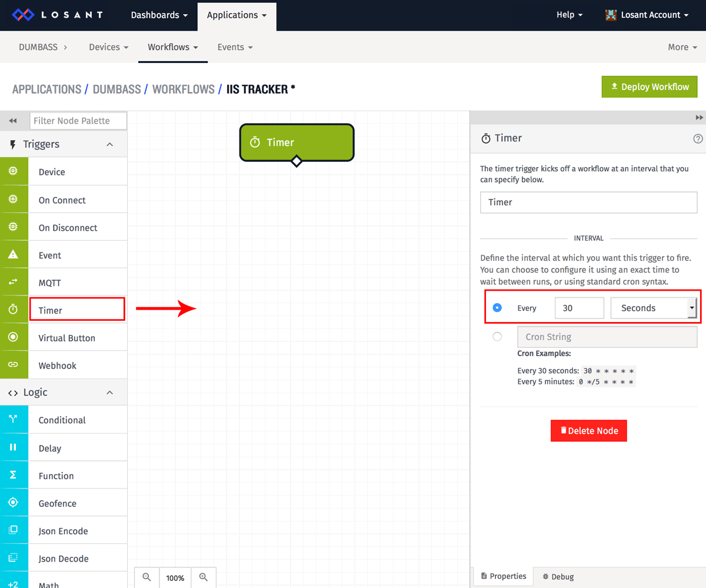Open WORKFLOWS breadcrumb link
Viewport: 706px width, 588px height.
(184, 89)
